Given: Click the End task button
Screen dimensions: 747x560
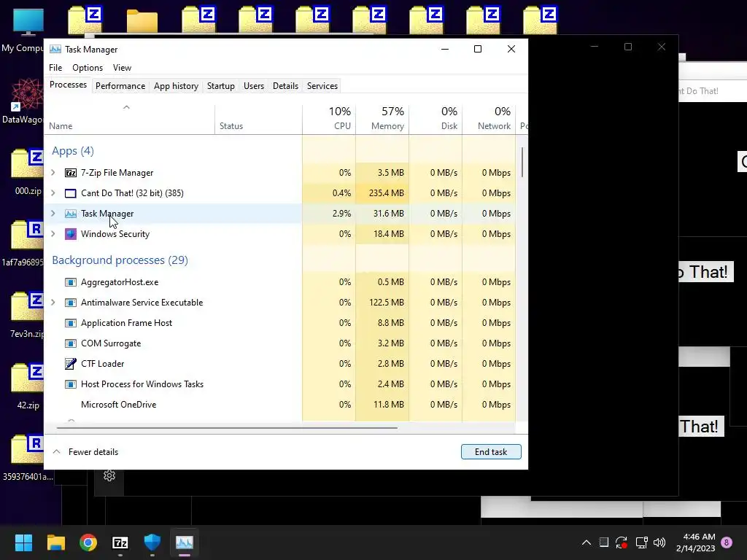Looking at the screenshot, I should 491,452.
